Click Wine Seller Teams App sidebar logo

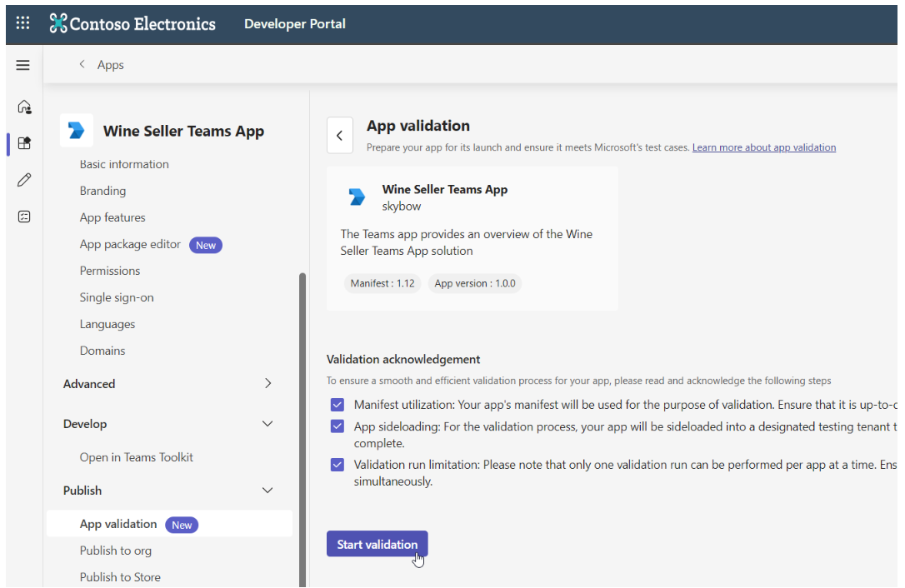pyautogui.click(x=76, y=131)
